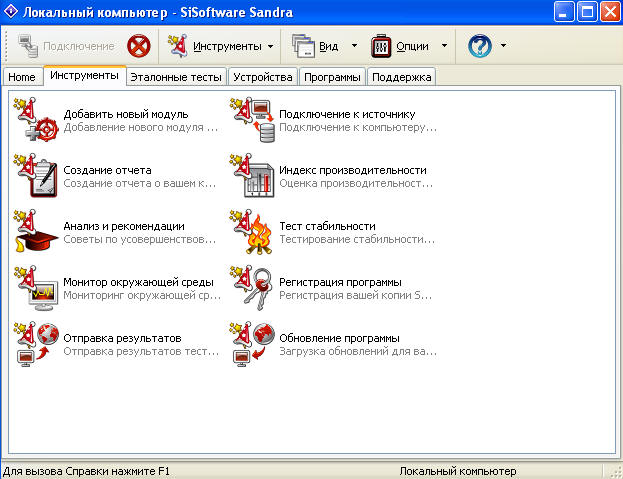Click 'Советы по усовершенствов...' description

(x=139, y=240)
